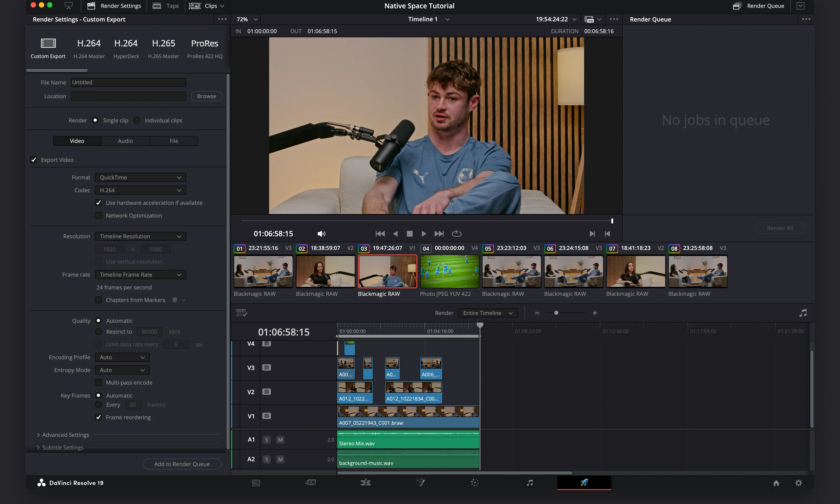
Task: Open the Timeline 1 selector dropdown
Action: click(428, 19)
